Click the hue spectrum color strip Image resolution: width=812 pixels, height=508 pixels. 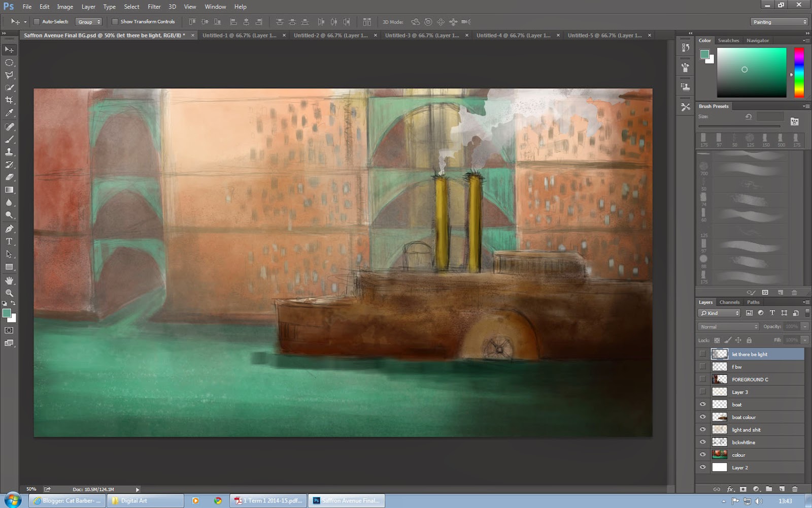point(799,72)
